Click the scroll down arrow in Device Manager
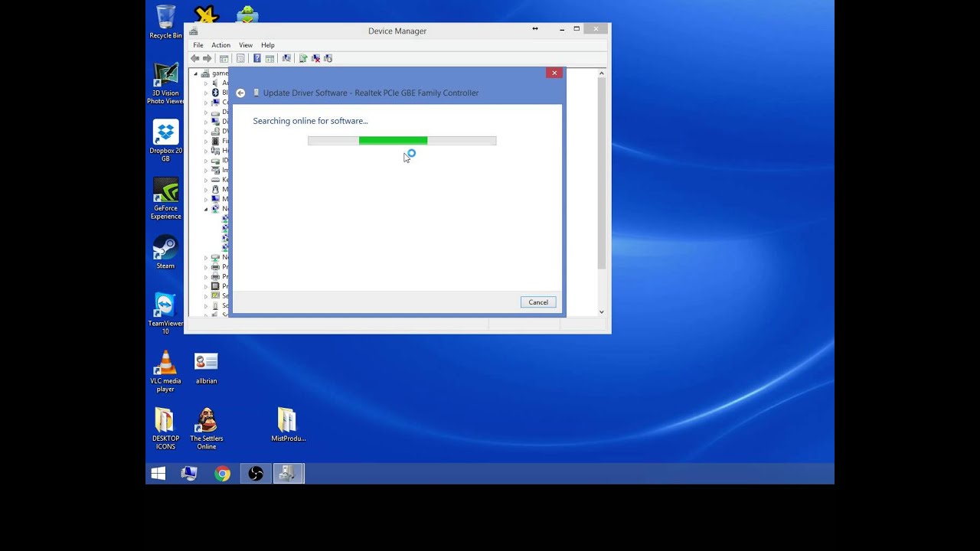 click(602, 311)
